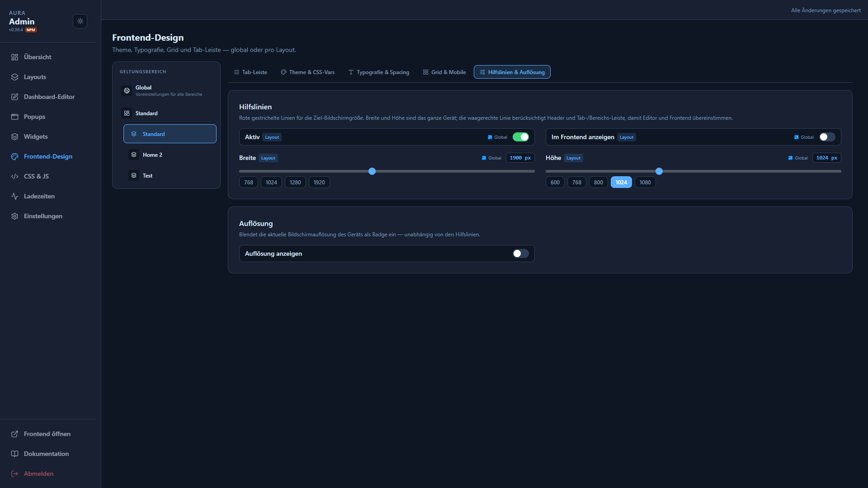Switch to Typografie & Spacing tab
This screenshot has height=488, width=868.
coord(379,72)
